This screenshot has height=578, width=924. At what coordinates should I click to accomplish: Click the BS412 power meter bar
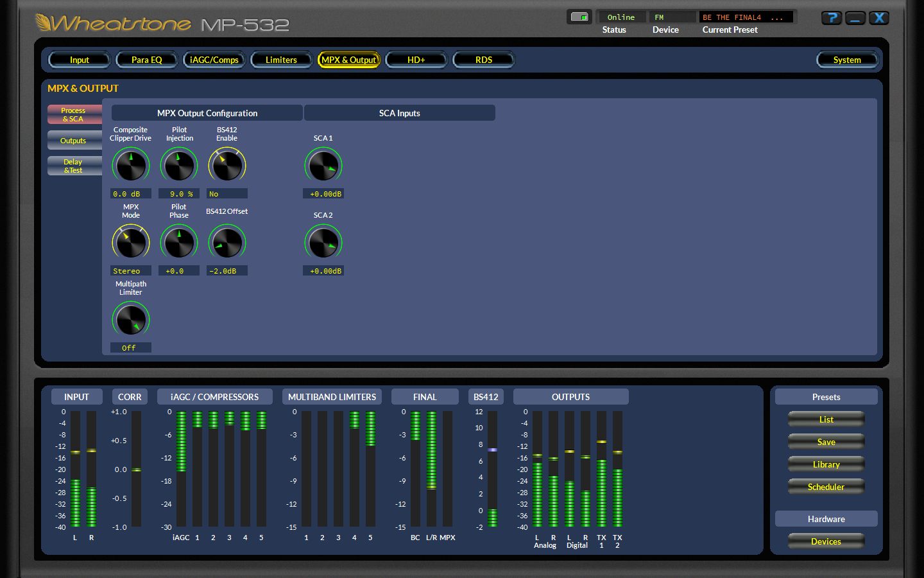click(x=492, y=469)
